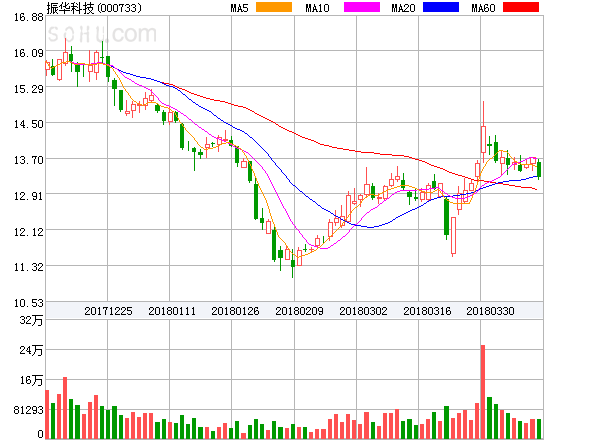The height and width of the screenshot is (440, 600).
Task: Click the 20180316 date label
Action: [x=427, y=311]
